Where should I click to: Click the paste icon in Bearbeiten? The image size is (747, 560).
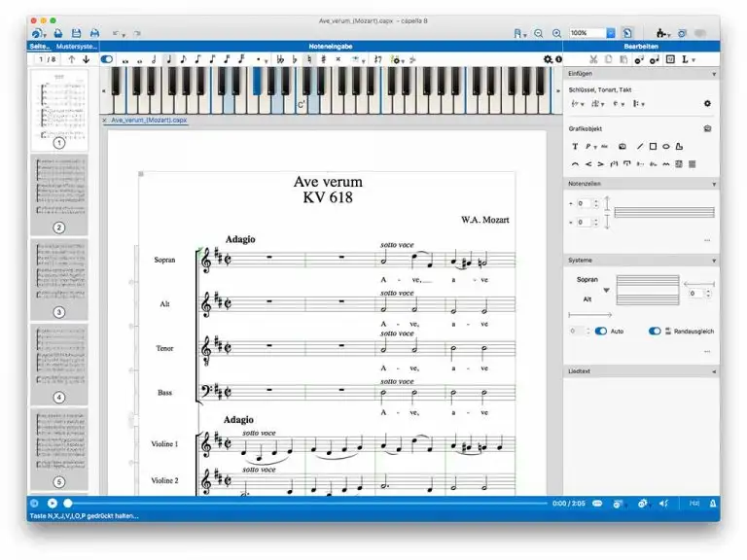pyautogui.click(x=623, y=59)
